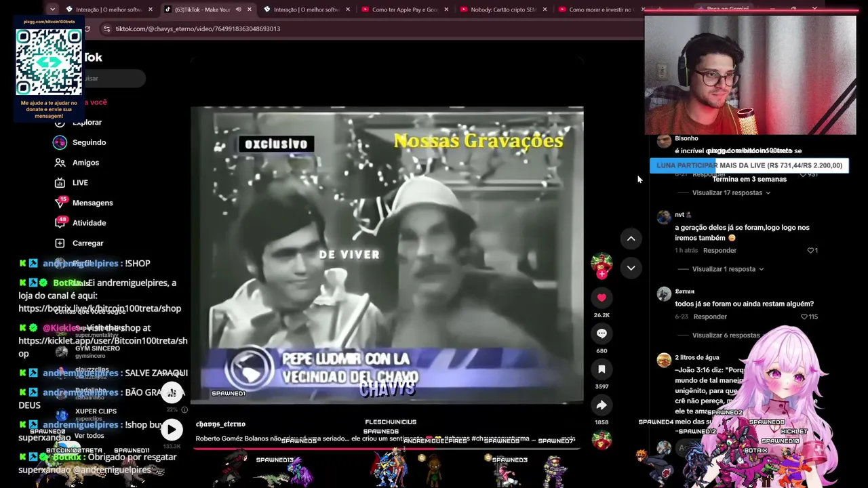This screenshot has height=488, width=868.
Task: Open the video comments speech-bubble icon
Action: point(601,333)
